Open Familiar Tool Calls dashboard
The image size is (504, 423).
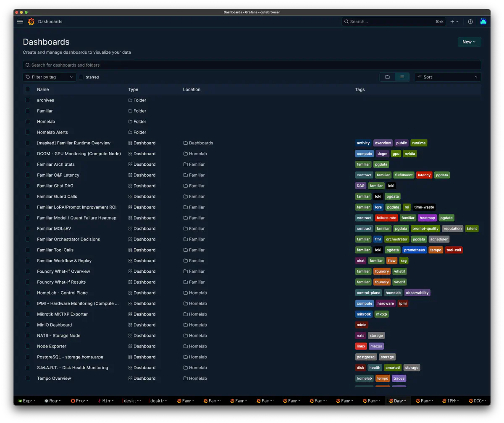55,250
